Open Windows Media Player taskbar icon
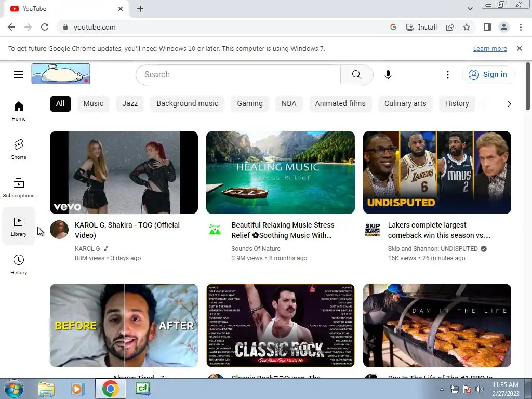Viewport: 532px width, 399px height. (78, 389)
